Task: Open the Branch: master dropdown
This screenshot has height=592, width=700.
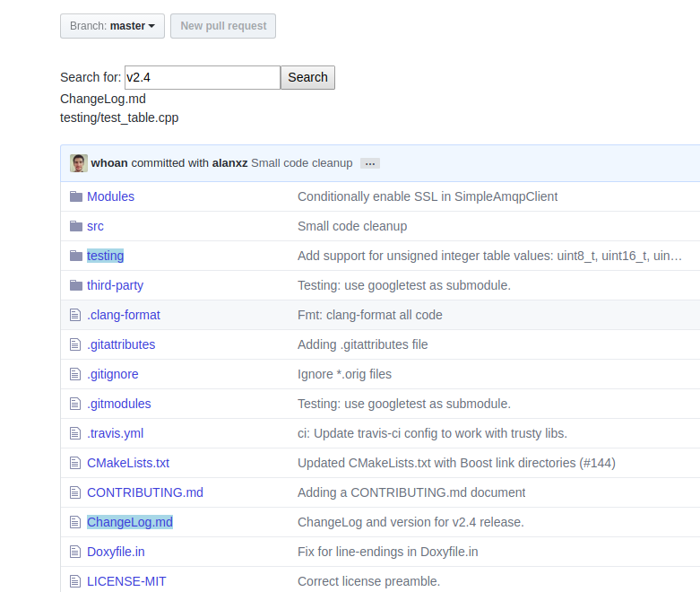Action: 112,26
